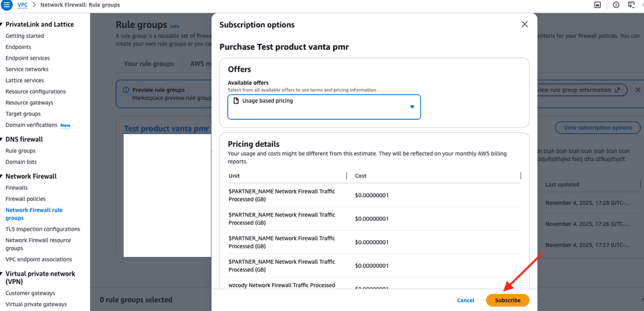Open the navigation menu via hamburger icon
644x311 pixels.
pos(6,5)
